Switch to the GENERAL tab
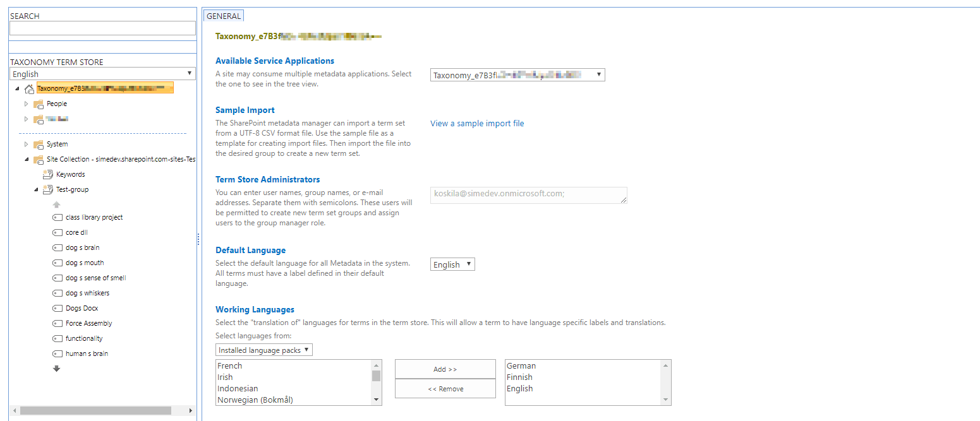The width and height of the screenshot is (980, 421). pos(223,16)
